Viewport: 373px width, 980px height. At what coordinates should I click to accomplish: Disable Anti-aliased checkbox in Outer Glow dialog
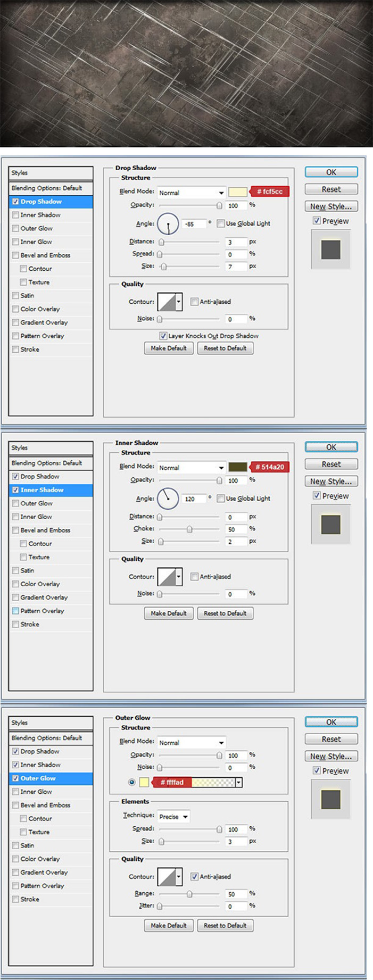tap(194, 876)
